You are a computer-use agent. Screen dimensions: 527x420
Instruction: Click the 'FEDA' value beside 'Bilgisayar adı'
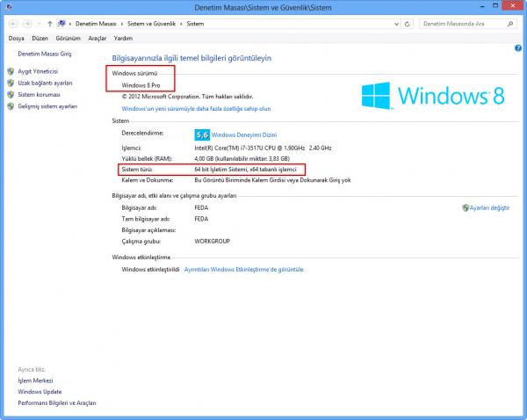click(201, 208)
